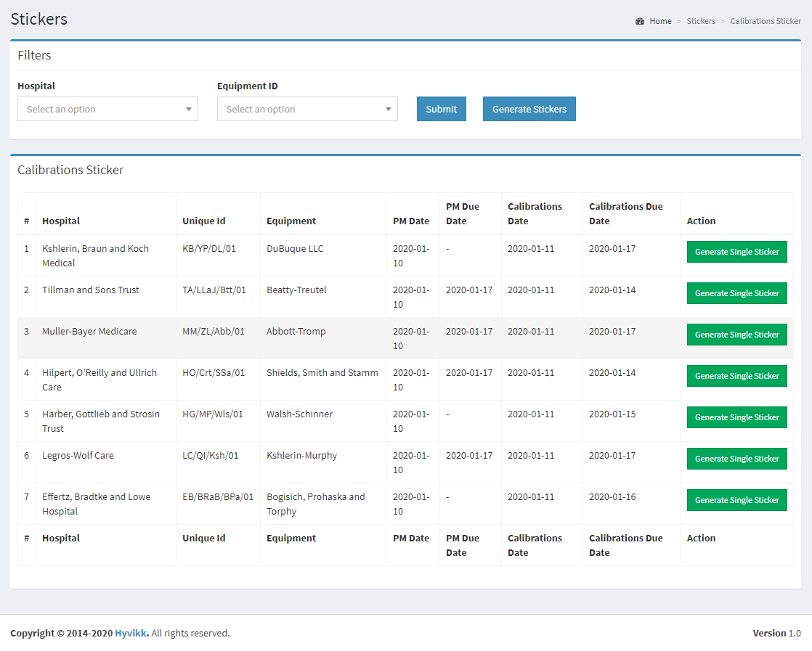Click the Unique Id column header at top

tap(203, 221)
